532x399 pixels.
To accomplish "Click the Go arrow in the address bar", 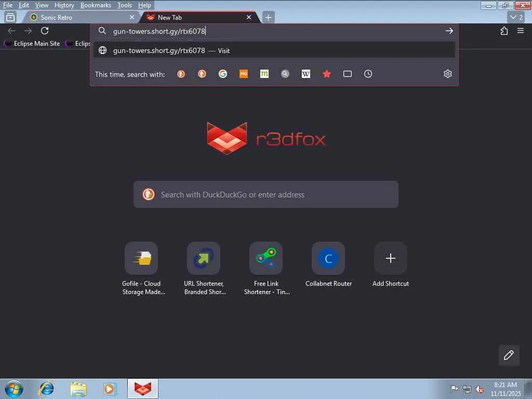I will 449,31.
